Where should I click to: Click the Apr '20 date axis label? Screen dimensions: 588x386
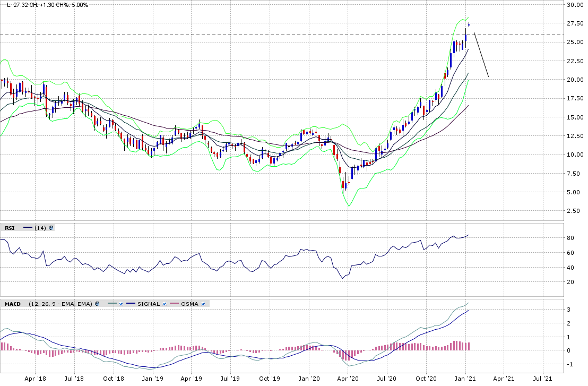348,379
